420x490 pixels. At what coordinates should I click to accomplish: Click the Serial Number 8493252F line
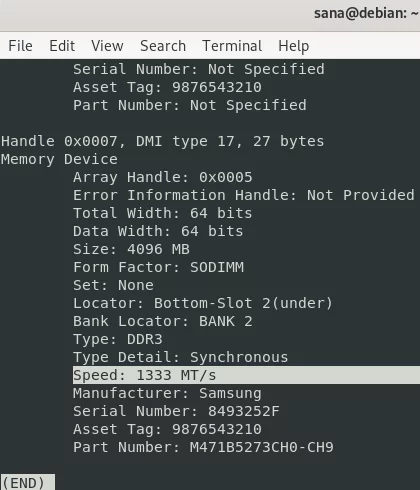click(176, 411)
